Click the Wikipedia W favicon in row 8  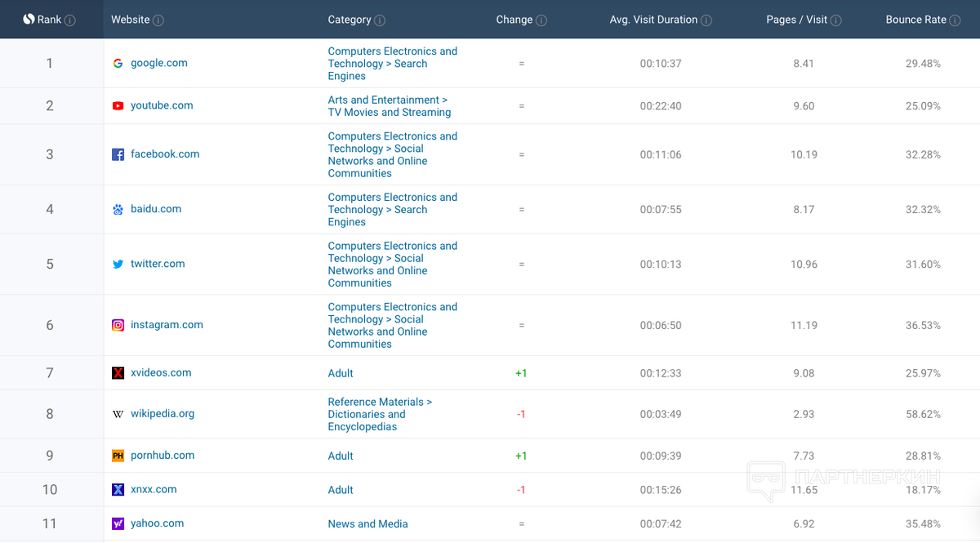[x=118, y=414]
